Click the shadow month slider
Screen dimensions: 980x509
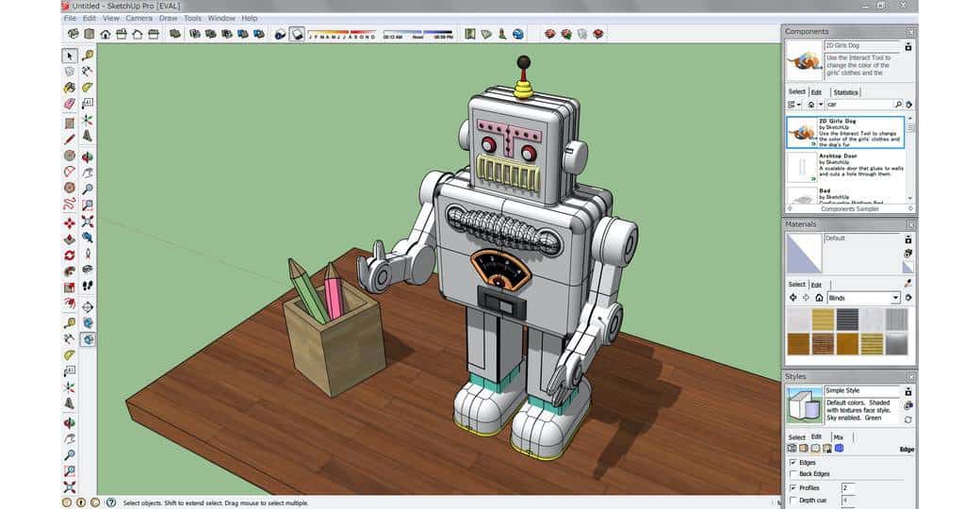click(x=341, y=34)
